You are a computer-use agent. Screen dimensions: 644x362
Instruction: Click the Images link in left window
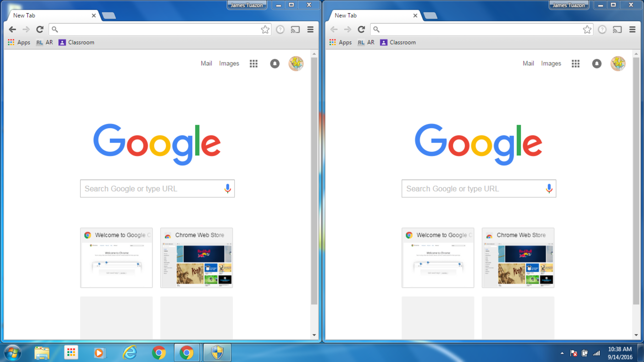pyautogui.click(x=229, y=64)
